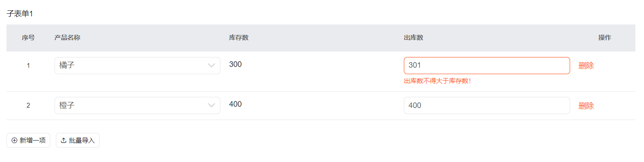The height and width of the screenshot is (162, 644).
Task: Open the 橙子 product name select box
Action: 137,105
